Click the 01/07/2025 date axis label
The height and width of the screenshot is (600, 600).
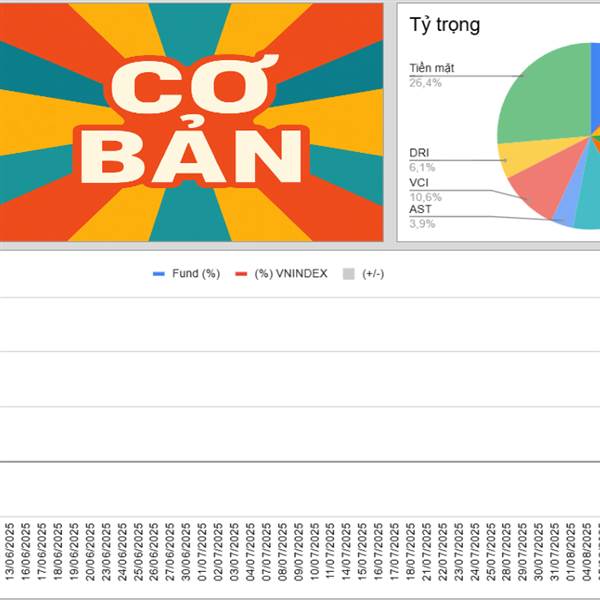(202, 552)
